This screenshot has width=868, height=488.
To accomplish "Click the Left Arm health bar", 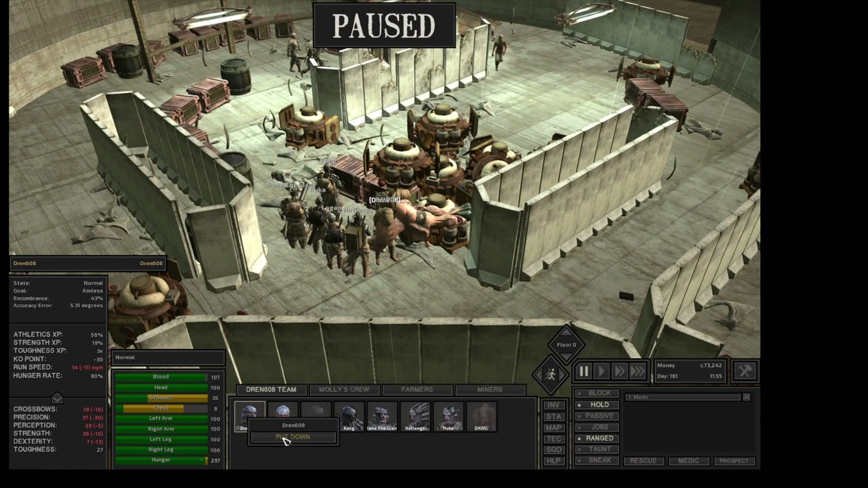I will point(161,418).
